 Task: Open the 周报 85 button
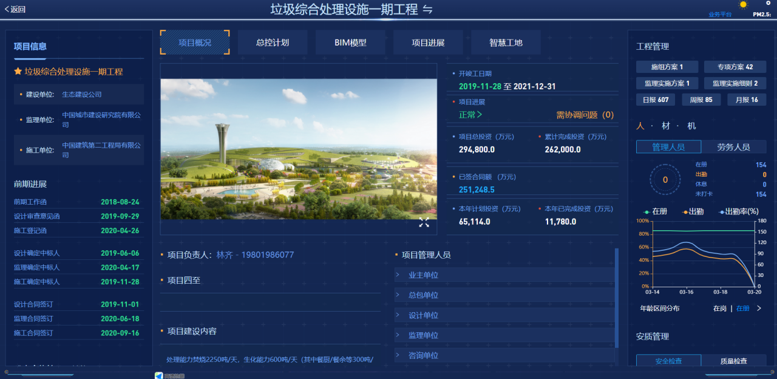point(701,100)
